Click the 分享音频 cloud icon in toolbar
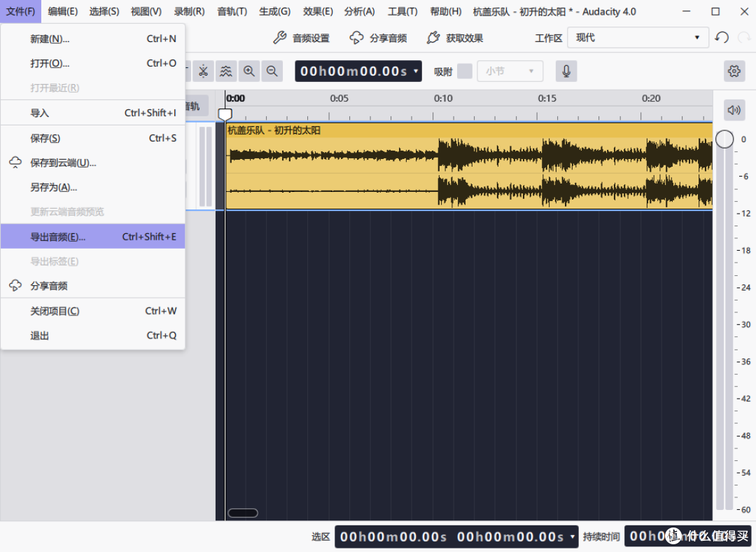This screenshot has width=756, height=552. point(356,38)
